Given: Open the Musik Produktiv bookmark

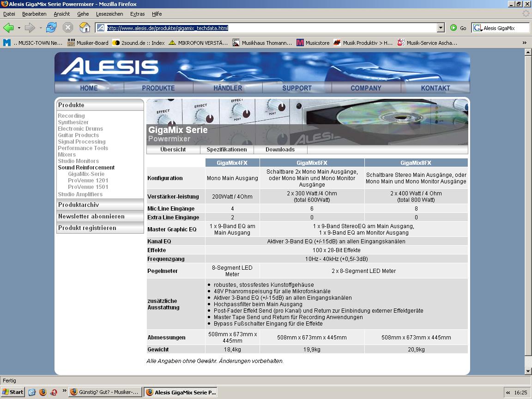Looking at the screenshot, I should point(363,43).
